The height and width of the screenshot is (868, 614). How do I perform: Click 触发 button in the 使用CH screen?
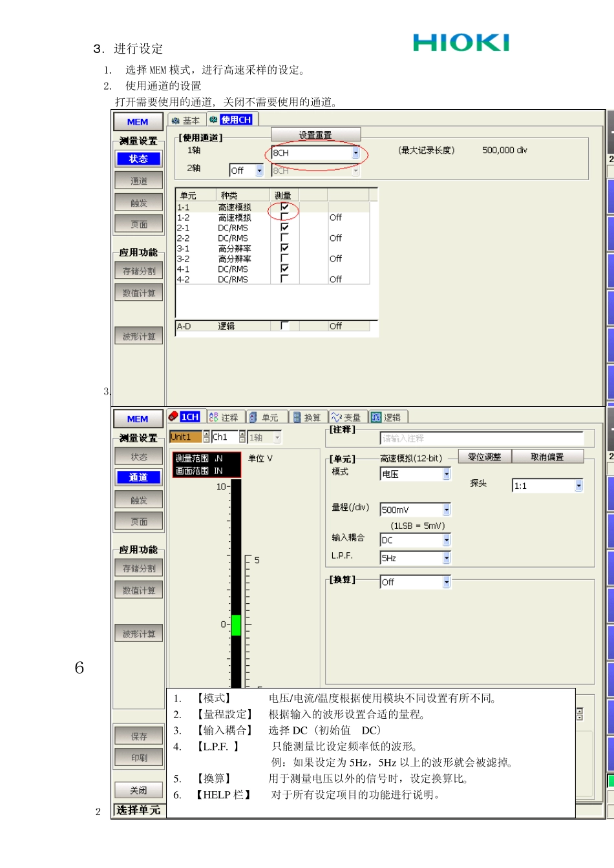pyautogui.click(x=138, y=203)
